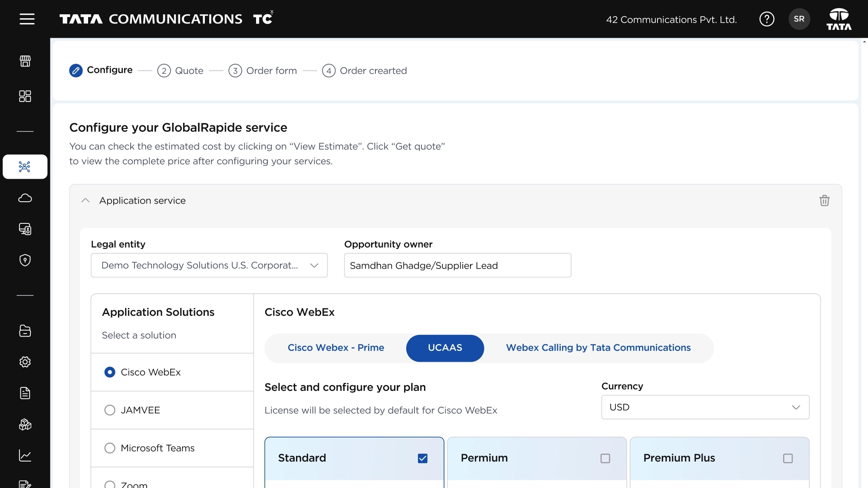Open the secured devices icon in sidebar
Image resolution: width=868 pixels, height=488 pixels.
(x=25, y=229)
